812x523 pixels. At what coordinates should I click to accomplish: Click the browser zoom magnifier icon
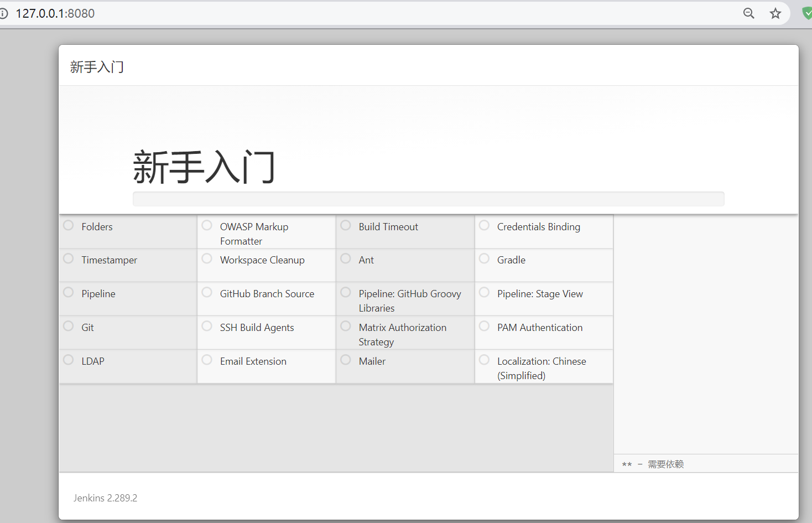(748, 13)
